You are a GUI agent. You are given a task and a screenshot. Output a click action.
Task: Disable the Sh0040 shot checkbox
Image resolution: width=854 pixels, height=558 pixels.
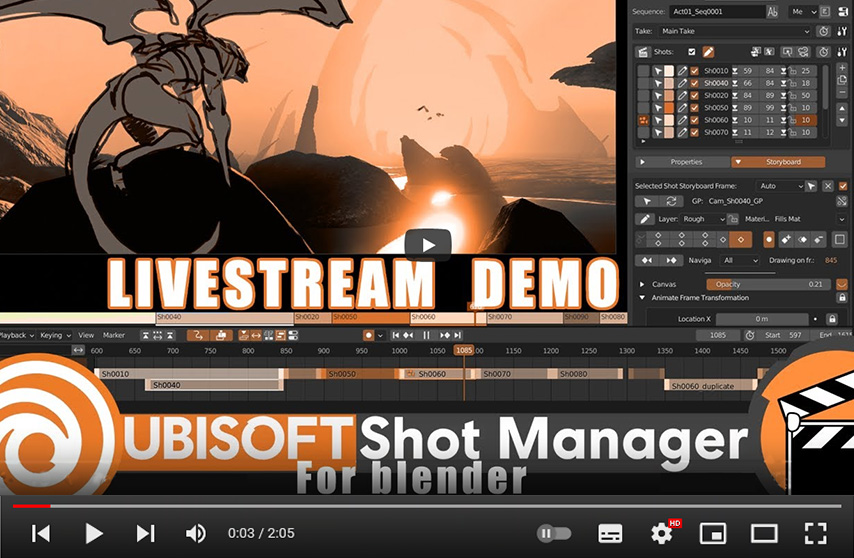(694, 83)
